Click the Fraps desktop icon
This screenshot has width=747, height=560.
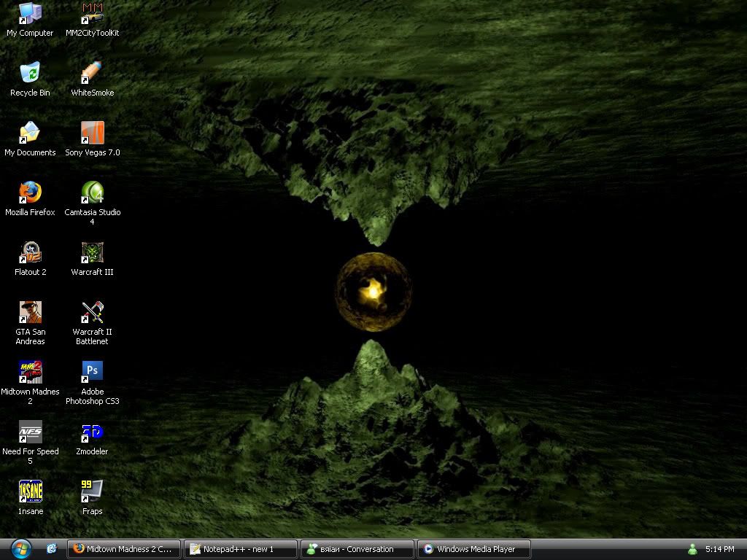point(93,491)
